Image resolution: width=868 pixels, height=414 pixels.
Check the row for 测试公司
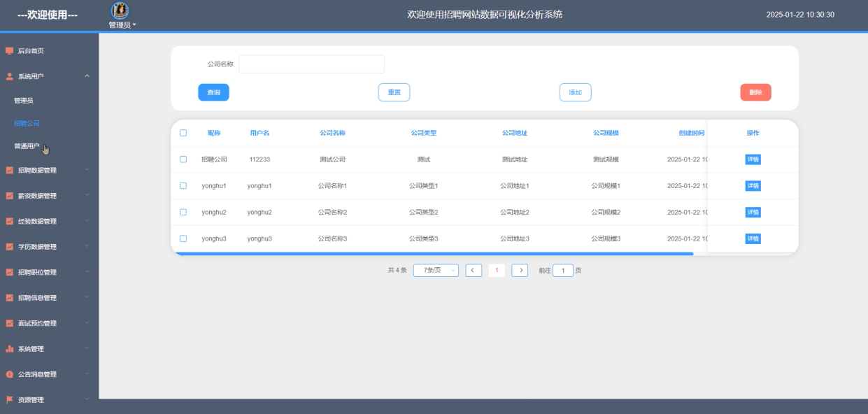click(183, 159)
